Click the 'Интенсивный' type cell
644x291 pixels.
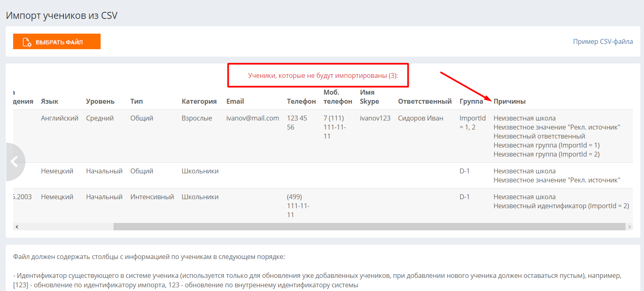coord(152,197)
